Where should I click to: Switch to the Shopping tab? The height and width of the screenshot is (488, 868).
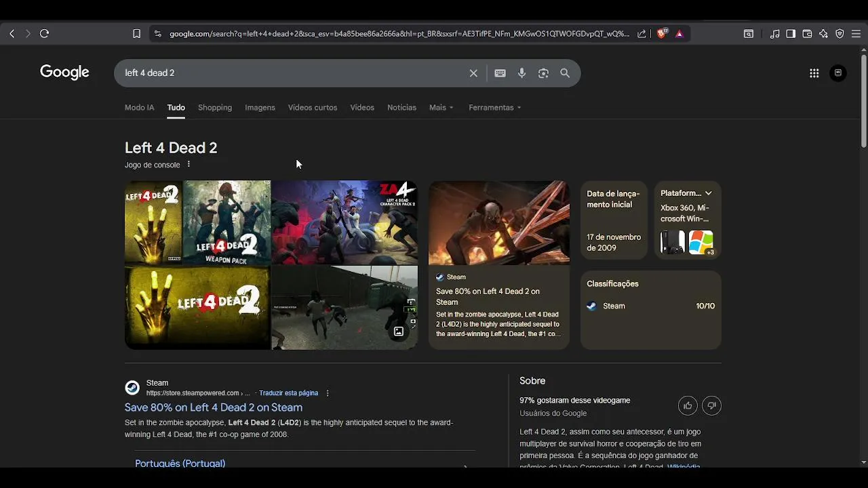tap(215, 108)
